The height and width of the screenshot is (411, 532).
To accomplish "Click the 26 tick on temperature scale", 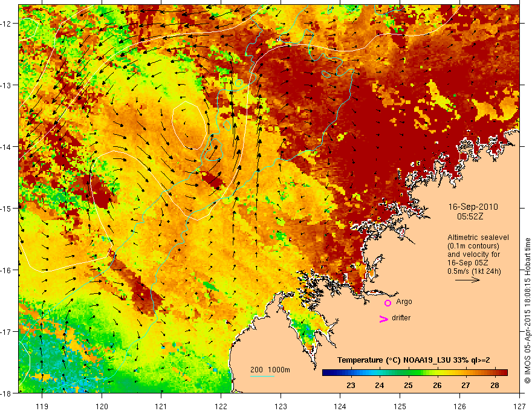I will (437, 385).
